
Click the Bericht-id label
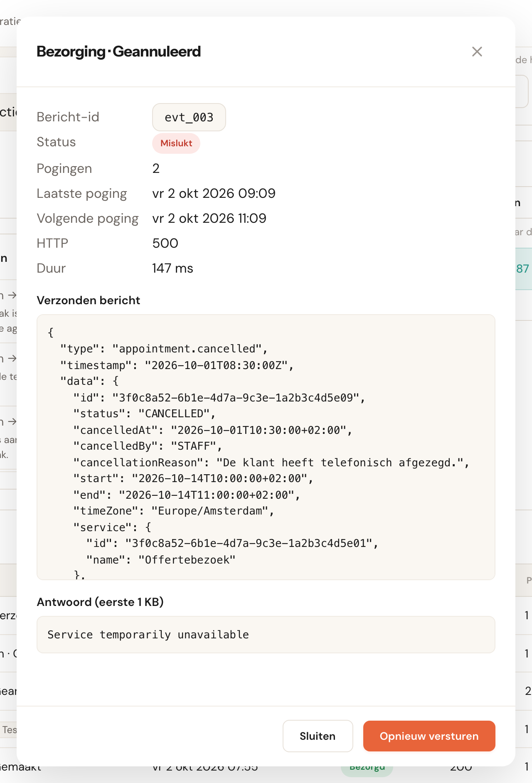[x=68, y=117]
